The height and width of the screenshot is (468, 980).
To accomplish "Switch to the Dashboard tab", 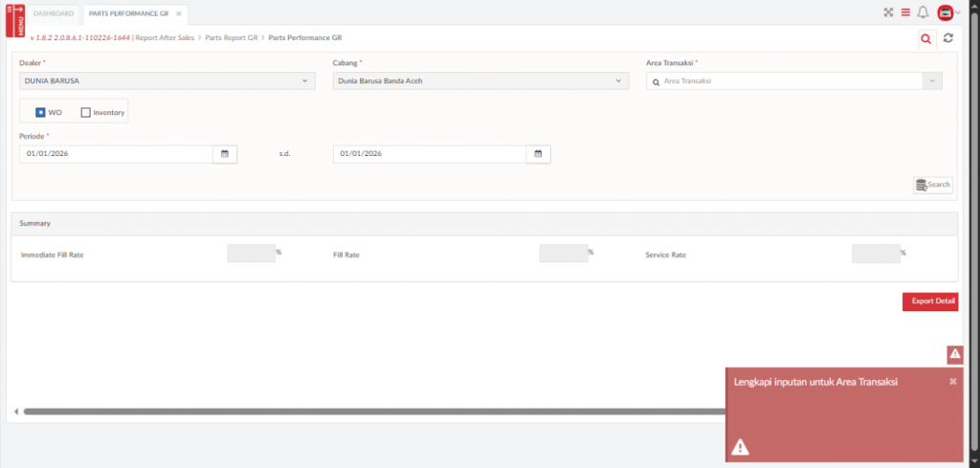I will [x=54, y=14].
